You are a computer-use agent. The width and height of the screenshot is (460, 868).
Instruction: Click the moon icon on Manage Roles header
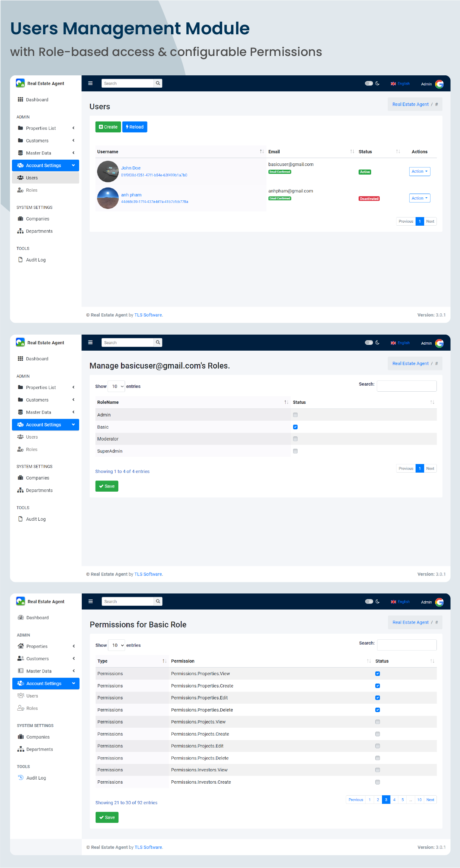coord(377,342)
